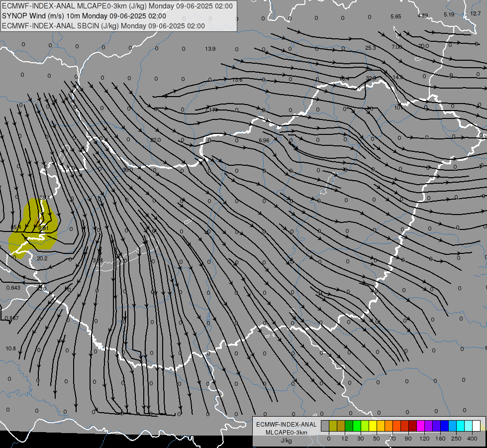487x448 pixels.
Task: Click the map value 0.867
Action: click(12, 319)
